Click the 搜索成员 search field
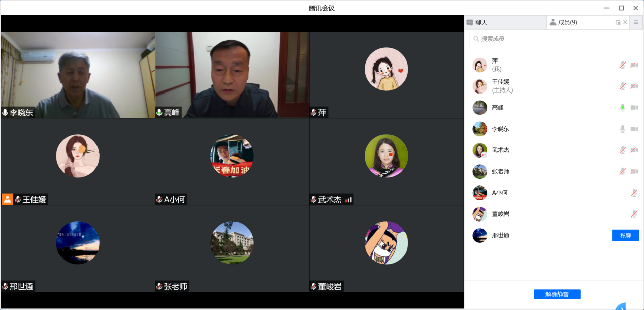The image size is (644, 310). click(x=553, y=39)
